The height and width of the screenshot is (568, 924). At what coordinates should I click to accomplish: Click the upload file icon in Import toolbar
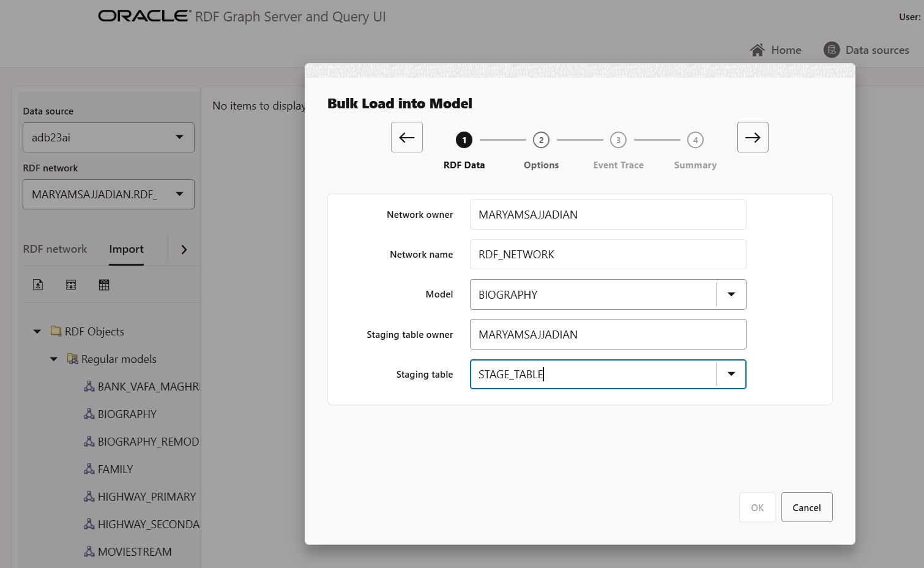[x=38, y=285]
